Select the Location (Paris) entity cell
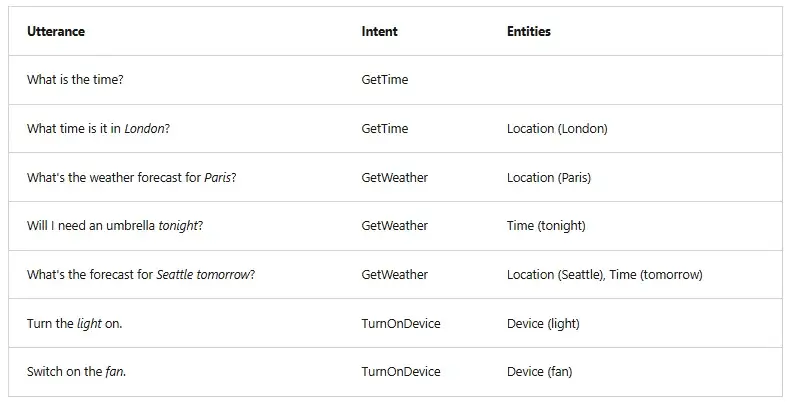The height and width of the screenshot is (404, 791). tap(549, 178)
